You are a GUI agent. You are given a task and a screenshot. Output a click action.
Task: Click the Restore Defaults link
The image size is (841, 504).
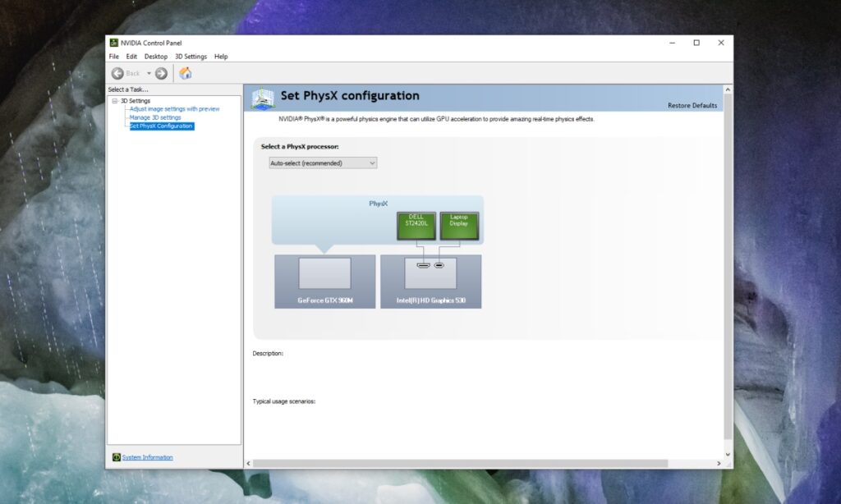point(694,105)
